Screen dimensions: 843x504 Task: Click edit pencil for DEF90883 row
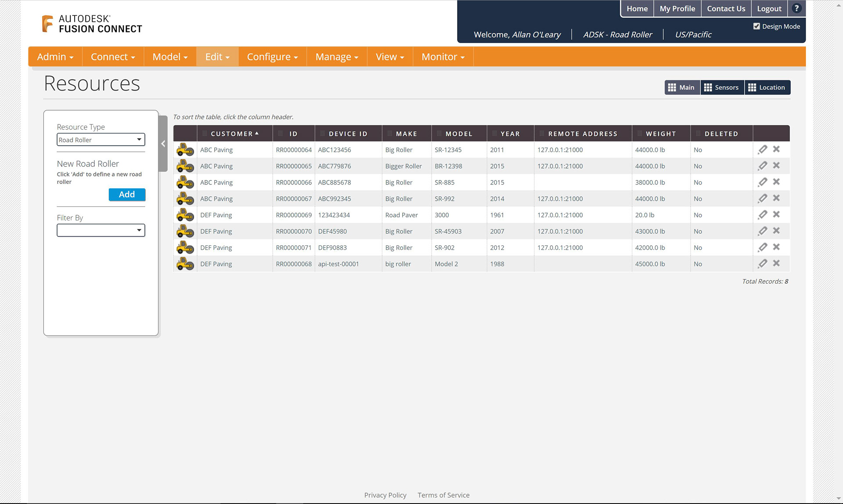[763, 248]
